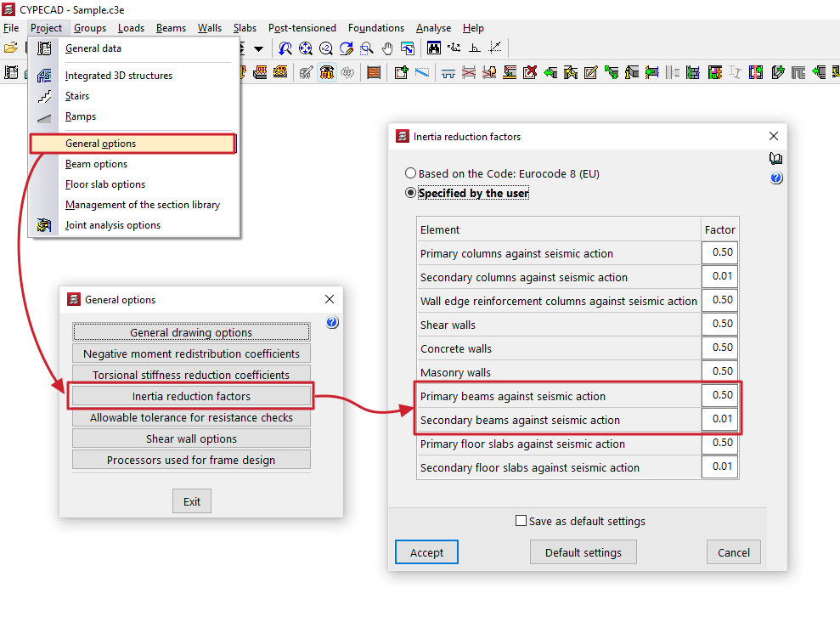Viewport: 840px width, 639px height.
Task: Click Primary beams against seismic action factor field
Action: (719, 395)
